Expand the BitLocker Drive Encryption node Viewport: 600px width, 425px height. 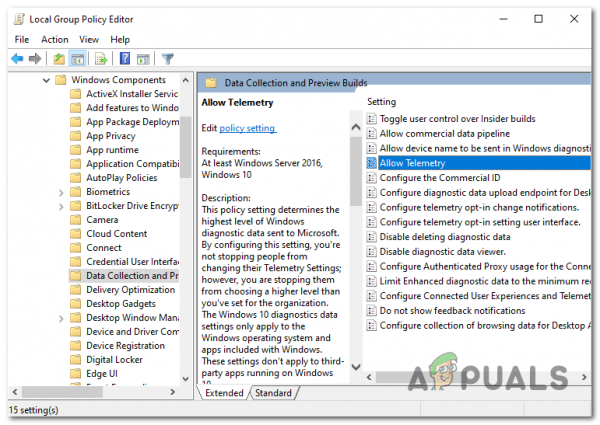click(61, 207)
